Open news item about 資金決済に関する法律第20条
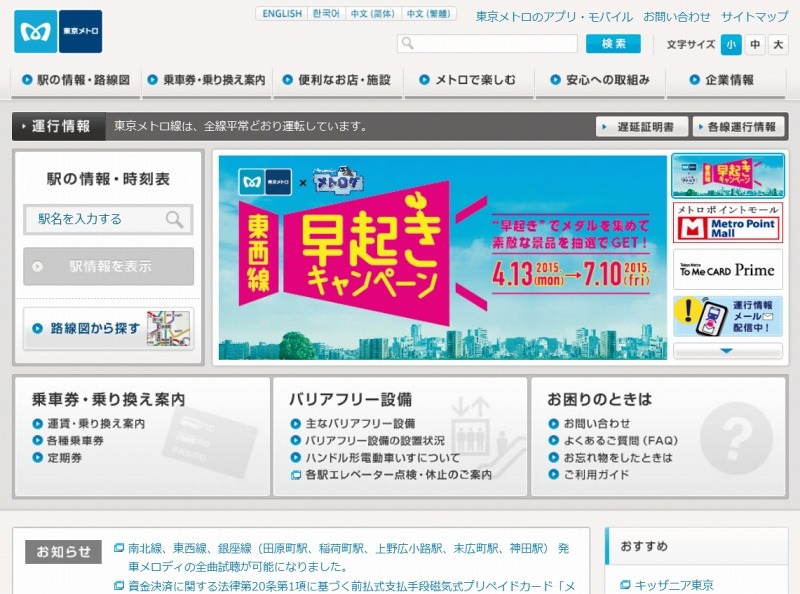This screenshot has height=594, width=800. (352, 586)
